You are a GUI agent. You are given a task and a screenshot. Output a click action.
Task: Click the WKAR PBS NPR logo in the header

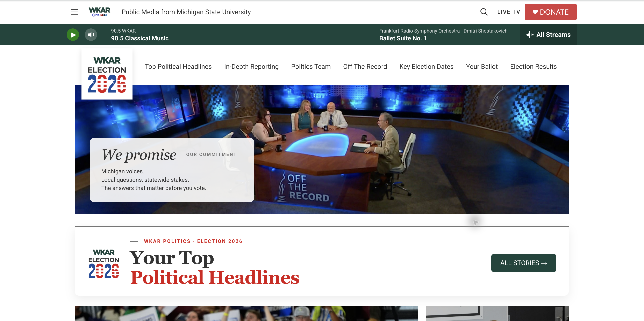point(99,12)
